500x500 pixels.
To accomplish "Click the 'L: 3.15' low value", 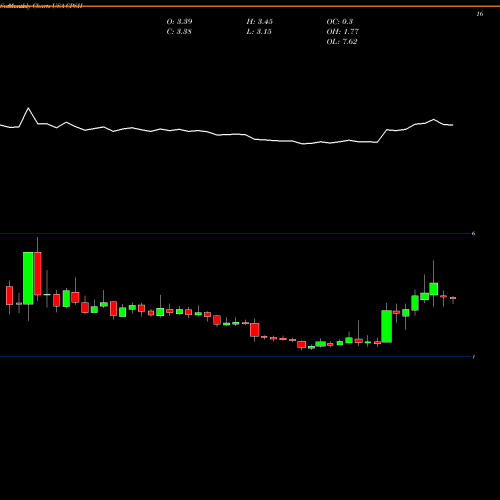I will tap(259, 32).
